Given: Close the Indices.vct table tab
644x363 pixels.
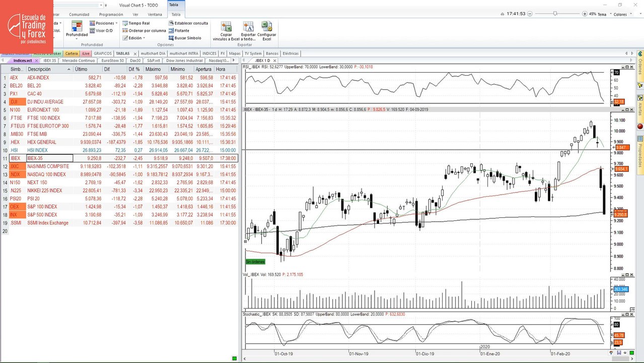Looking at the screenshot, I should [x=36, y=60].
